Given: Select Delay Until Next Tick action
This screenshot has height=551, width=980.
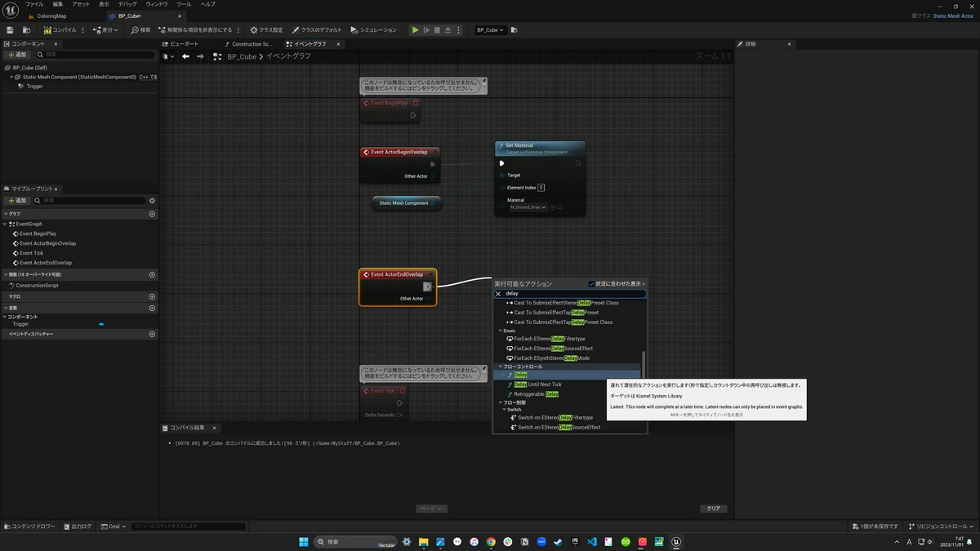Looking at the screenshot, I should 537,384.
